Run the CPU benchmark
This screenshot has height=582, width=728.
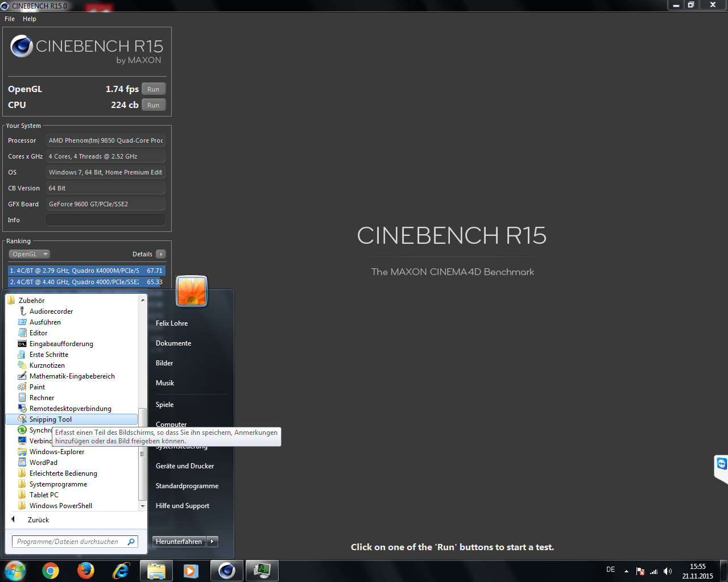[154, 105]
